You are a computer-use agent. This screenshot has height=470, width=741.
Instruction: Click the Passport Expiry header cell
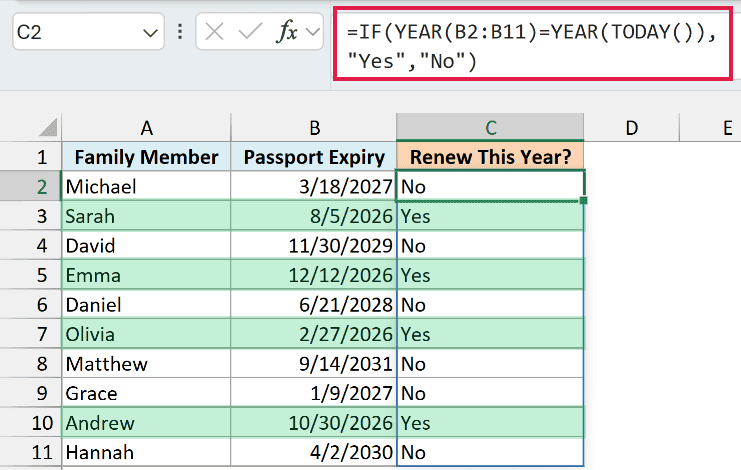(x=314, y=157)
